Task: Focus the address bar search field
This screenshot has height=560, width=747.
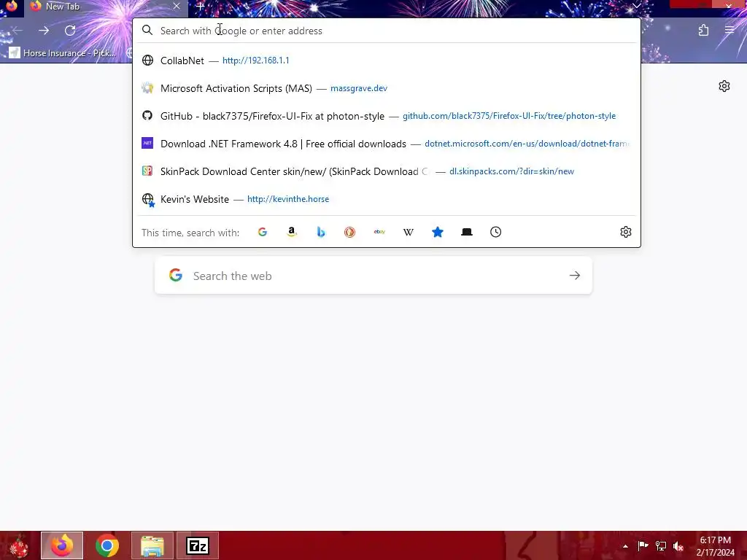Action: tap(387, 31)
